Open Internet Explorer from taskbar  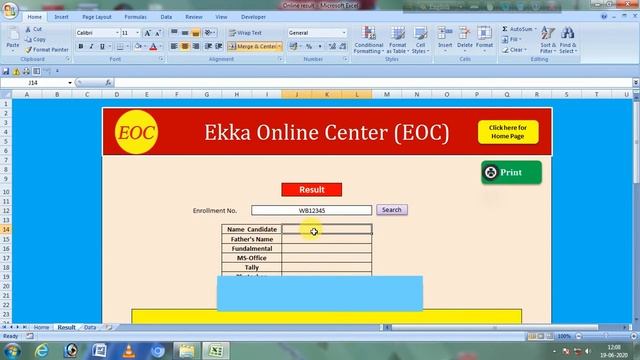tap(42, 351)
